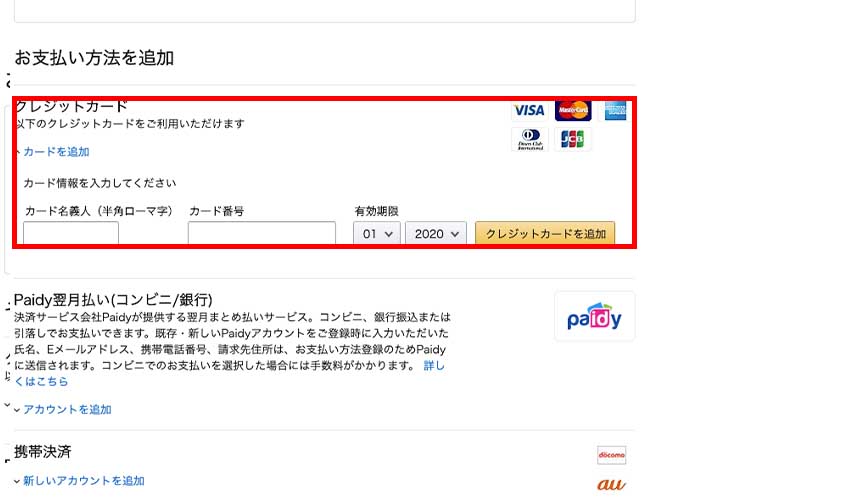The height and width of the screenshot is (500, 850).
Task: Click the Diners Club logo
Action: 530,139
